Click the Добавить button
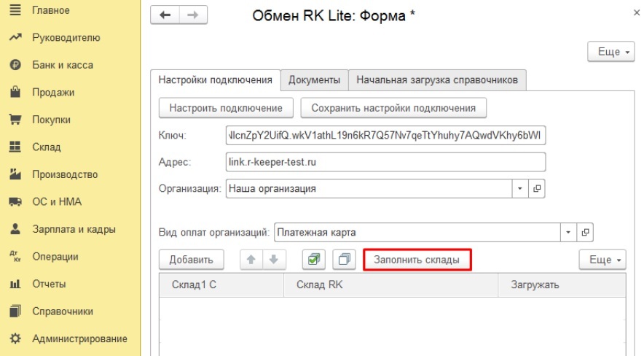This screenshot has height=356, width=644. click(x=192, y=260)
